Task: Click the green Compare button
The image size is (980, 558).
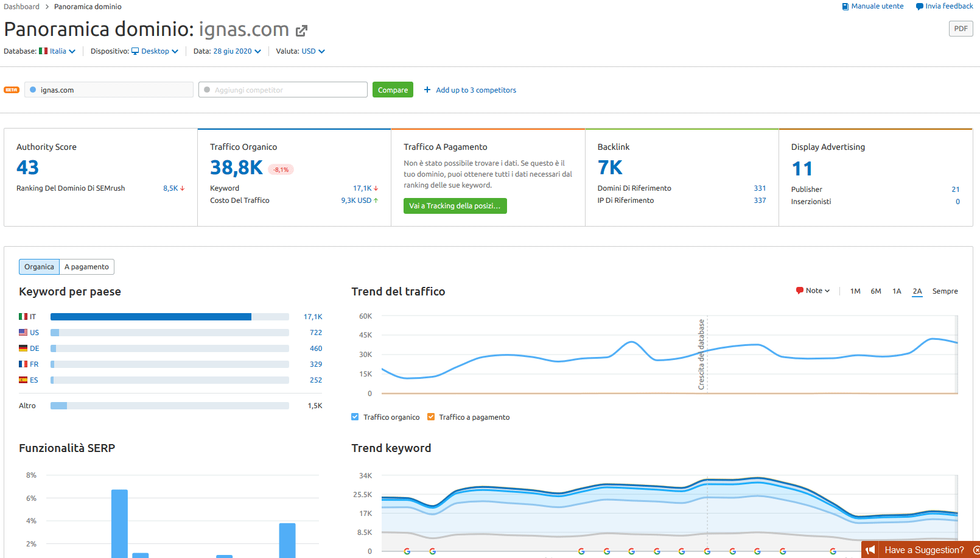Action: 393,90
